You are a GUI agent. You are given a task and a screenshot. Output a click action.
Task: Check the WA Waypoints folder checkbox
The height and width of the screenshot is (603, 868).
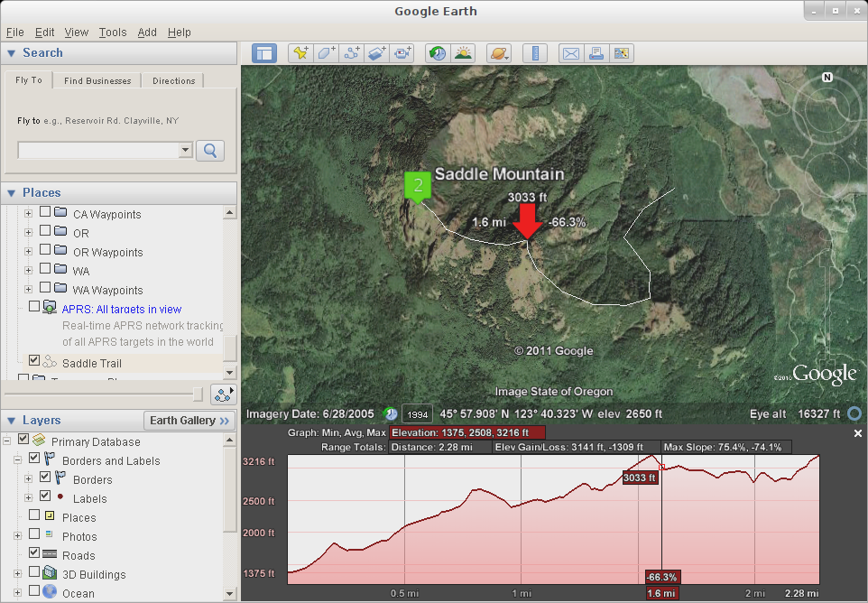[x=45, y=287]
